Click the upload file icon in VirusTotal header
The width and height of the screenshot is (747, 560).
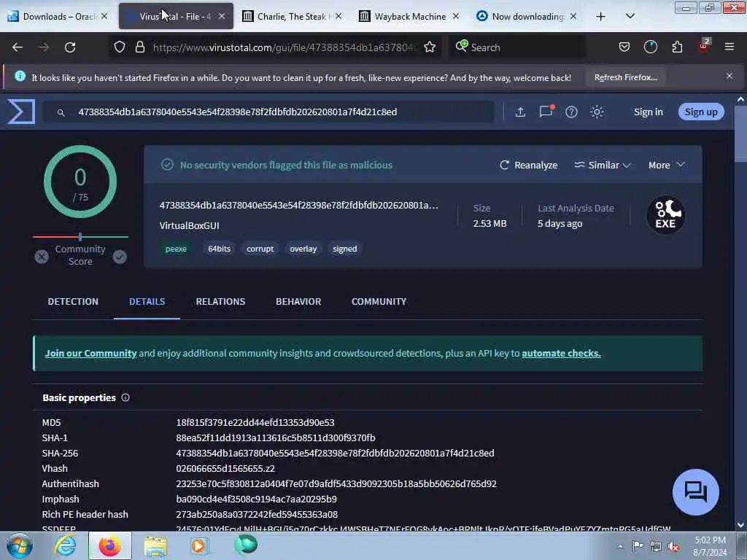click(520, 112)
